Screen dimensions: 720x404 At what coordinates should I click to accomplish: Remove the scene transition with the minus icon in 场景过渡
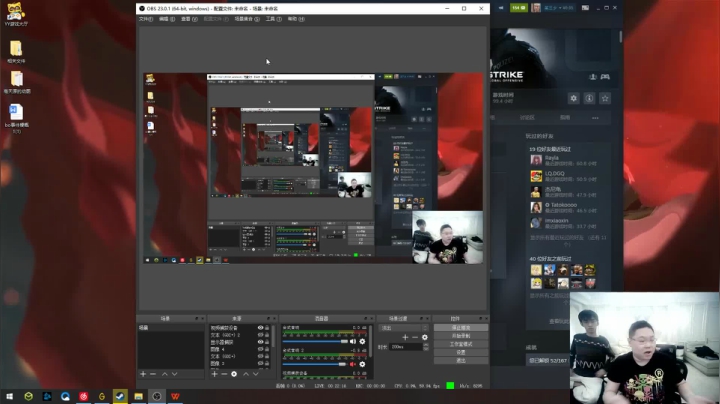415,337
